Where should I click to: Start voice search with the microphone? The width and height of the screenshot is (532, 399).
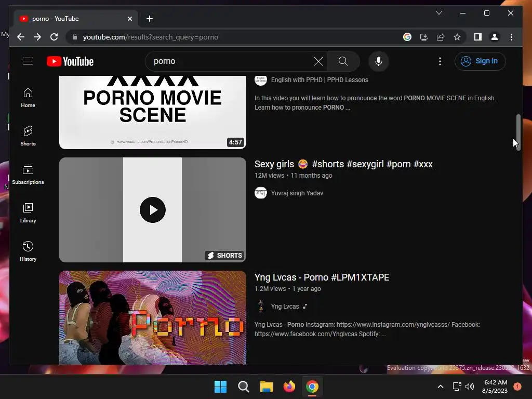pos(379,61)
